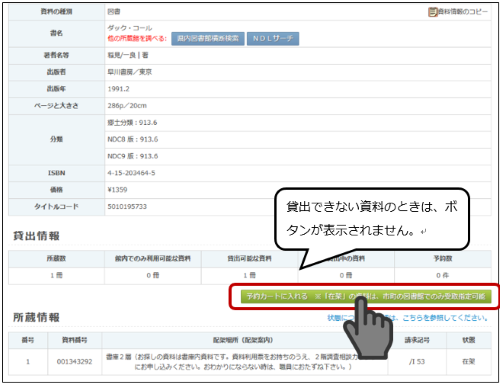The height and width of the screenshot is (385, 500).
Task: Click the 分類 row label
Action: tap(56, 139)
